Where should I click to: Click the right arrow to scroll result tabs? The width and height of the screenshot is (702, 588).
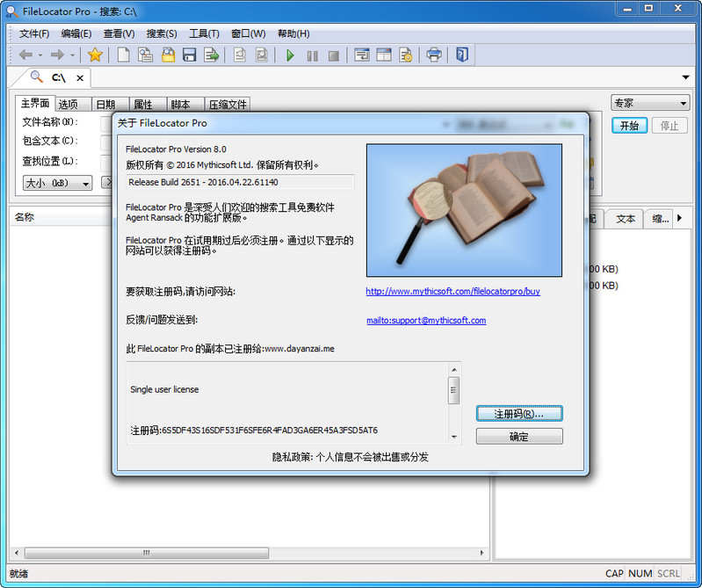[680, 218]
